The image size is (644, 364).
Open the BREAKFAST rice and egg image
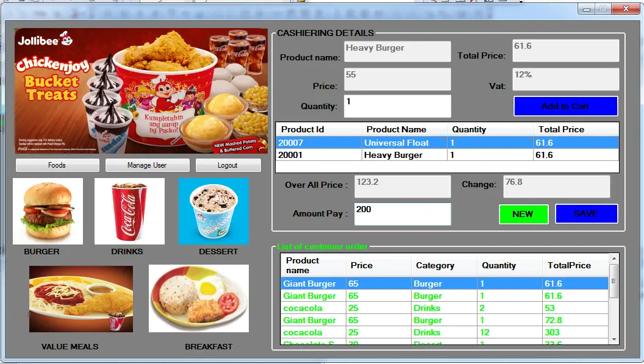(x=199, y=298)
